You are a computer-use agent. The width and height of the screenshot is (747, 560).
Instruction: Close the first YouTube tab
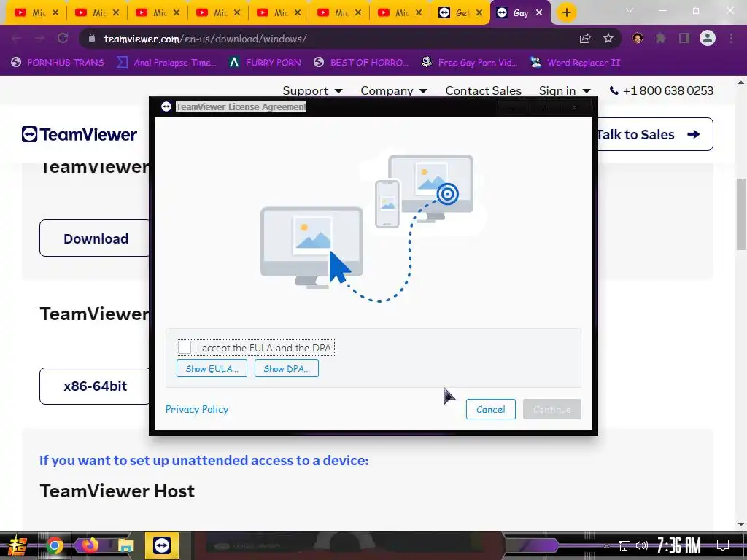(x=55, y=13)
